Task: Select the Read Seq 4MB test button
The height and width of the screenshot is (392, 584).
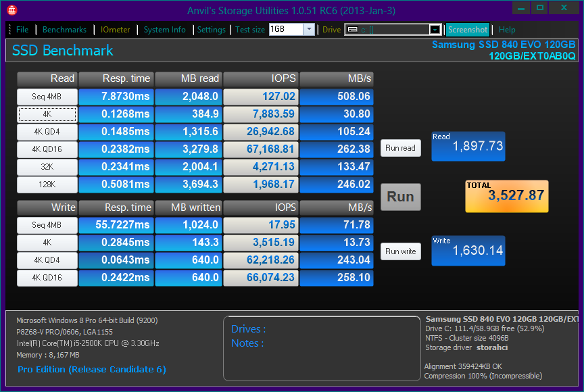Action: tap(47, 97)
